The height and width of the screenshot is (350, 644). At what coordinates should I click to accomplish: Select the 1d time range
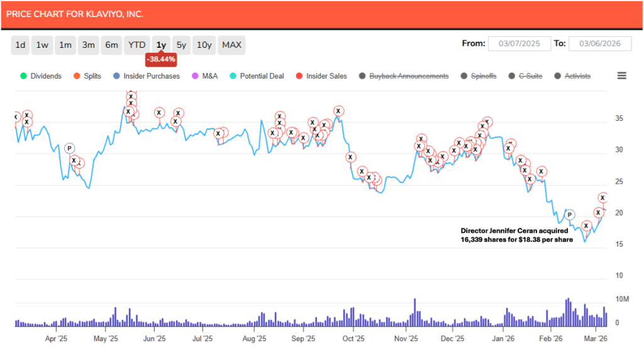[20, 45]
